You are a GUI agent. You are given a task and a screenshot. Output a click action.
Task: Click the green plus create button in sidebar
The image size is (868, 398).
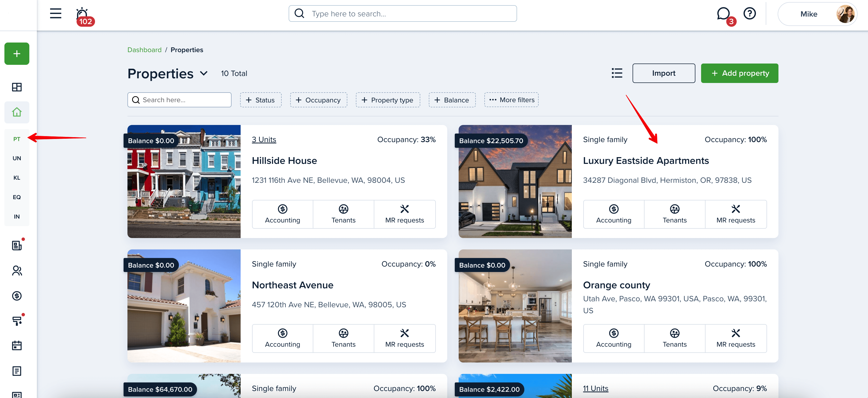point(17,53)
